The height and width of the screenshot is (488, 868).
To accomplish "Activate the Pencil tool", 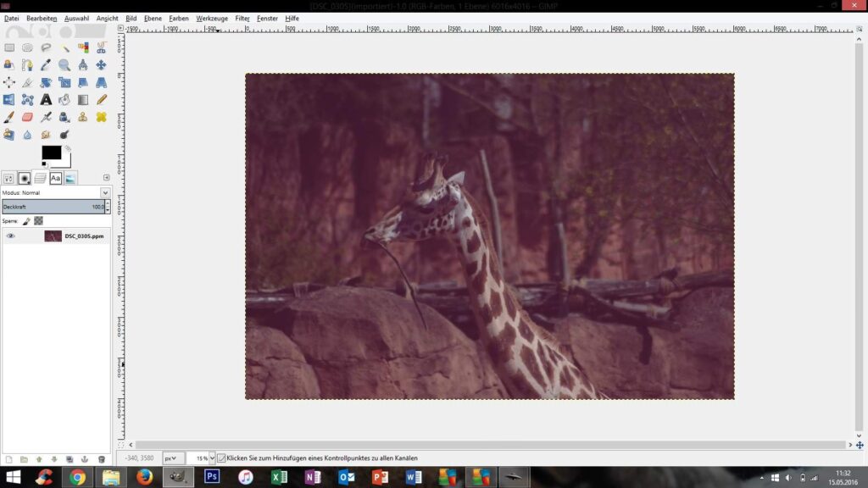I will click(101, 100).
